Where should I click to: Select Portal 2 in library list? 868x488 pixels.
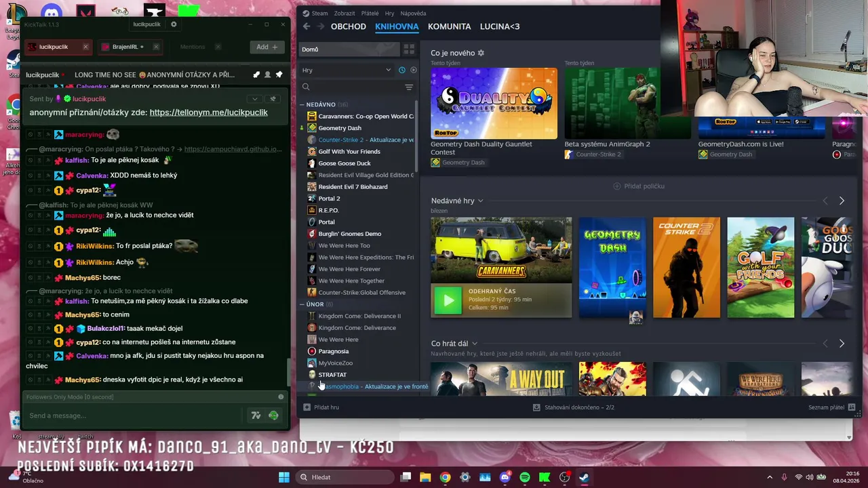point(329,199)
